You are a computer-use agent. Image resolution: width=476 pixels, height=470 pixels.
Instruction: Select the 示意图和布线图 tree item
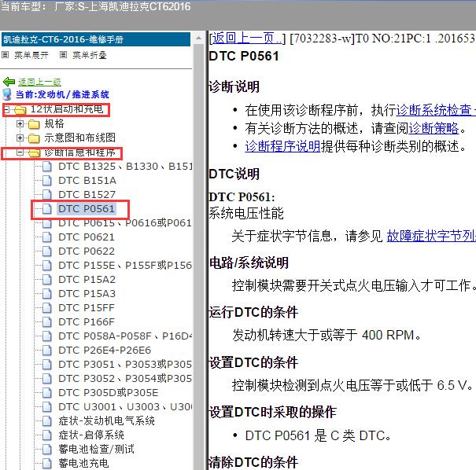[79, 138]
